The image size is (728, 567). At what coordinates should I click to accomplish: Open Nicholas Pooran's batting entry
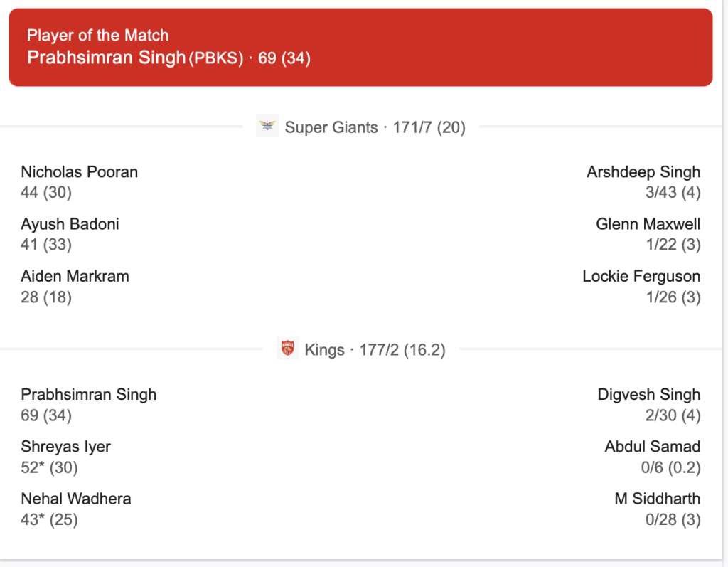tap(80, 172)
